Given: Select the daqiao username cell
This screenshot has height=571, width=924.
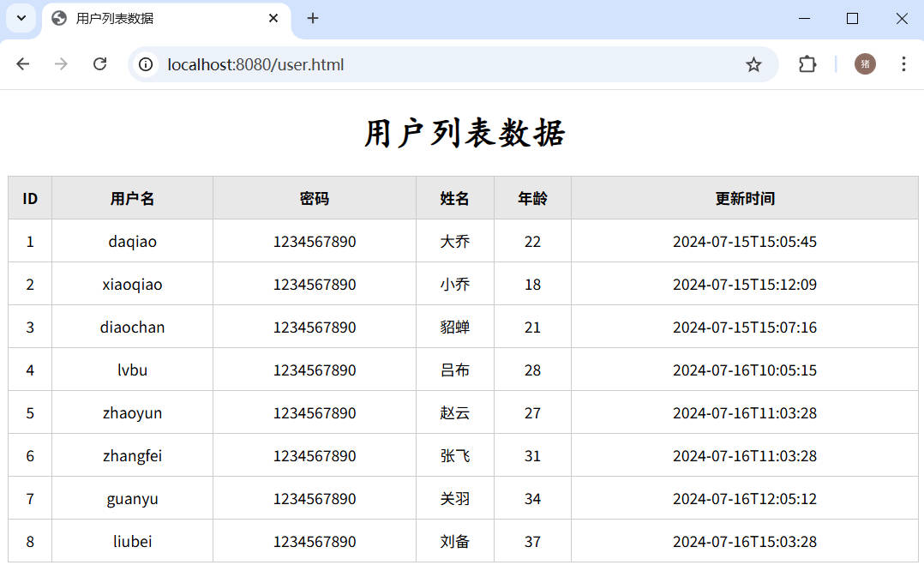Looking at the screenshot, I should tap(132, 241).
